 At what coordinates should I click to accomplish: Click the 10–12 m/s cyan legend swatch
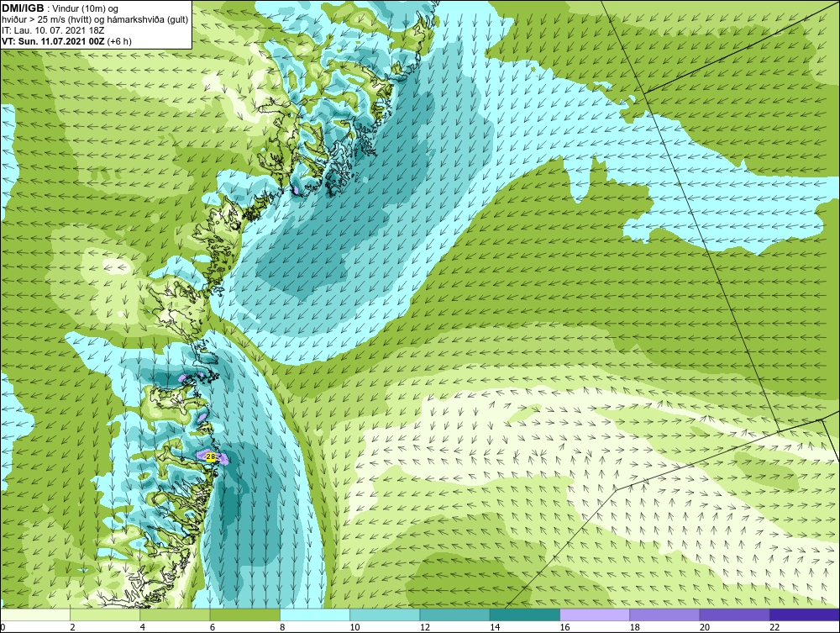click(x=385, y=615)
